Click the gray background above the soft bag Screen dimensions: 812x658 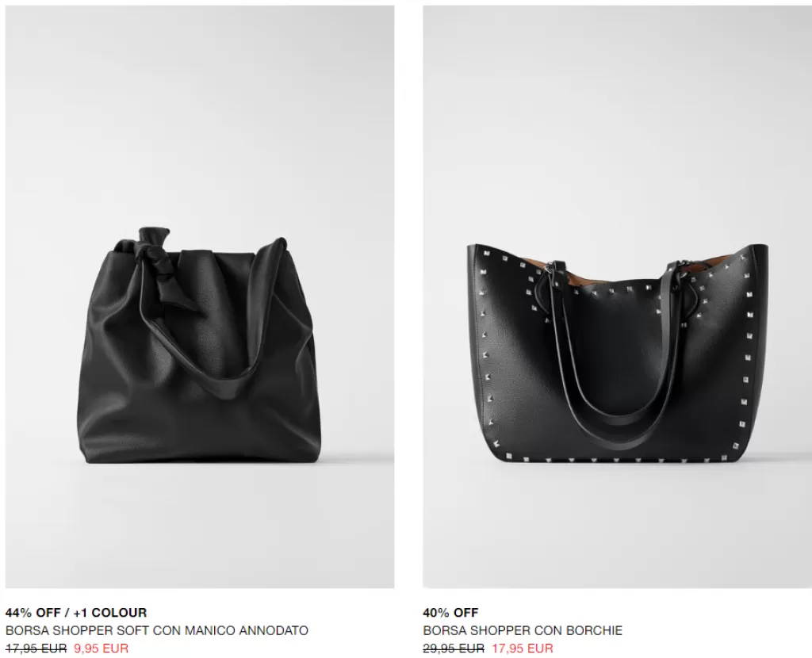click(x=199, y=114)
